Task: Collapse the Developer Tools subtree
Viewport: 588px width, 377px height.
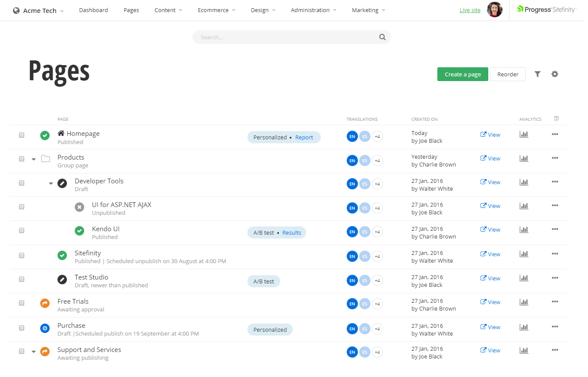Action: (x=51, y=184)
